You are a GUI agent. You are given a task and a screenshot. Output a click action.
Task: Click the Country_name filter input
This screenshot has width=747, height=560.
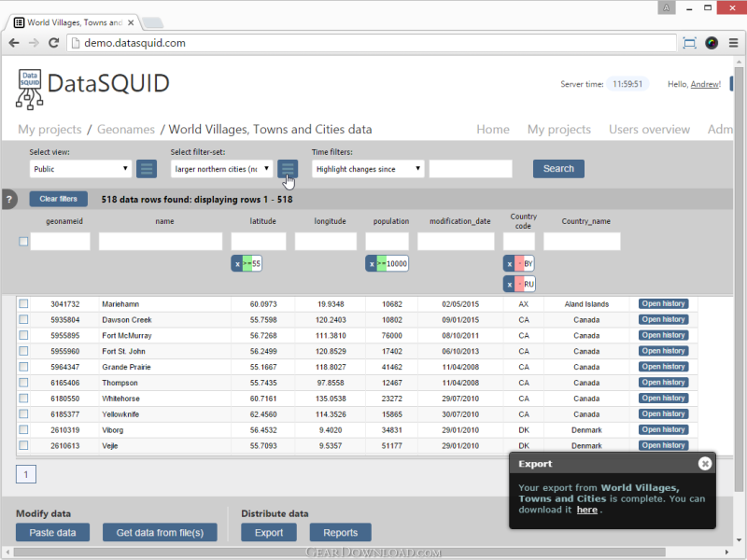pos(582,242)
